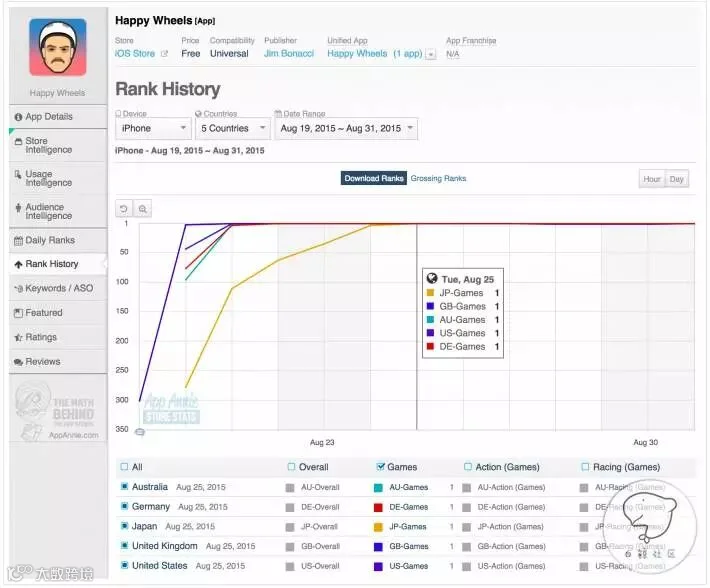Image resolution: width=710 pixels, height=588 pixels.
Task: Click the chart magnifier zoom icon
Action: pos(143,209)
